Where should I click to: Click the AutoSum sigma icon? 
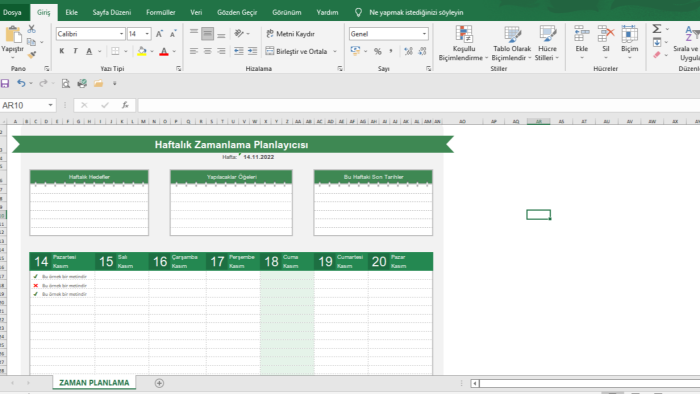pos(657,29)
